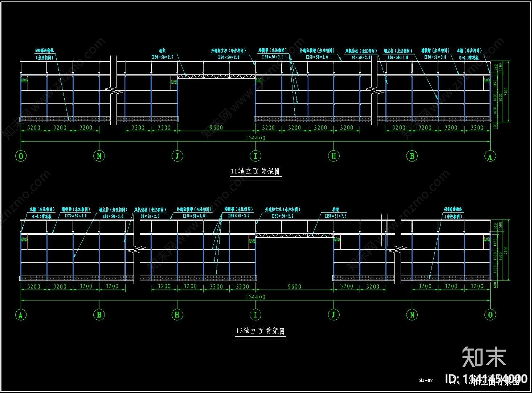
Task: Click axis bubble B in the 11轴 elevation
Action: (412, 156)
